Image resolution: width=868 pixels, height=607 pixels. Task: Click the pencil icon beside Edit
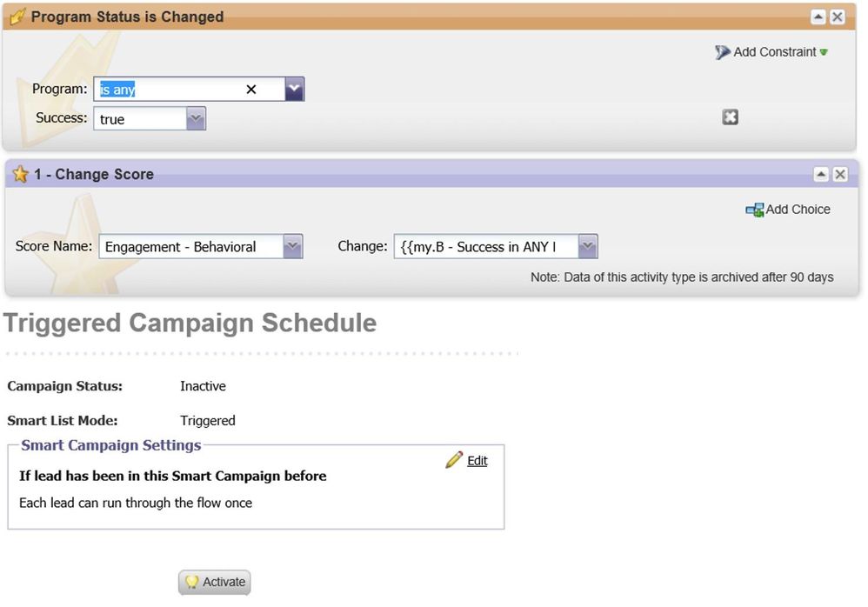point(454,460)
